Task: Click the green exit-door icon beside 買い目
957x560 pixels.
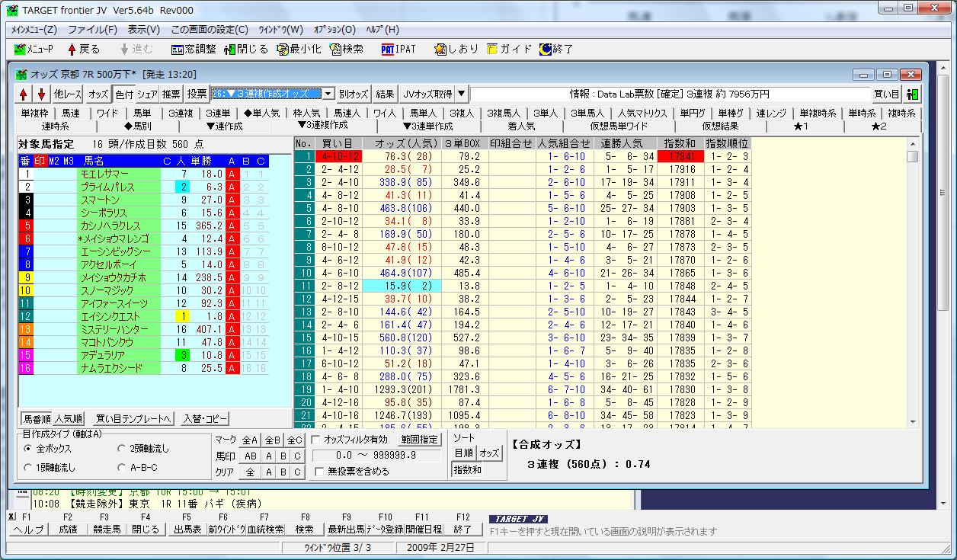Action: (912, 94)
